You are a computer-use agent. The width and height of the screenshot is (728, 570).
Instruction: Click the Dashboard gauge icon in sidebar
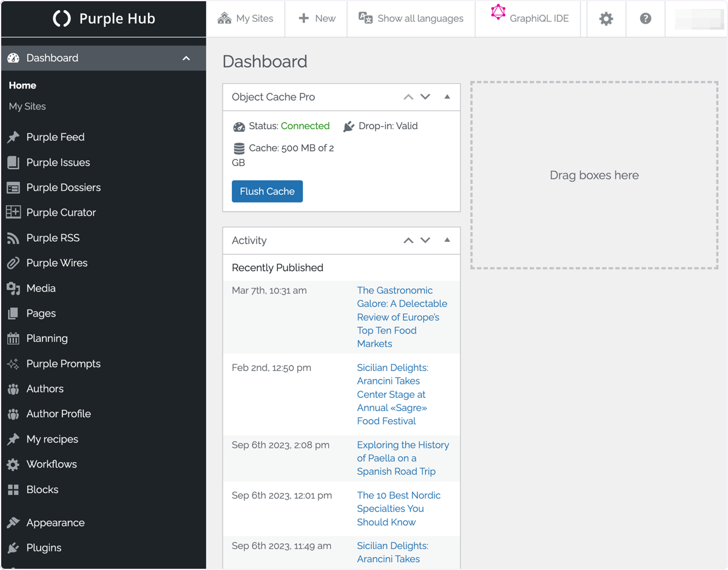[13, 58]
